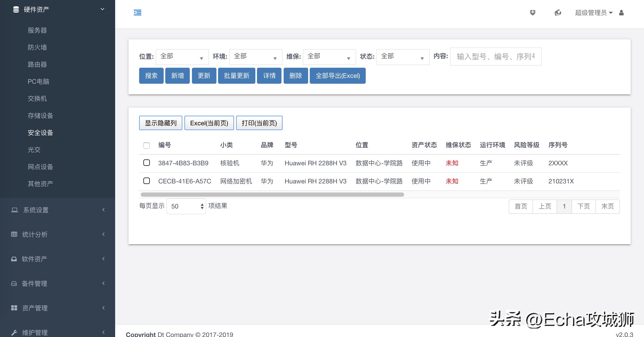Select 防火墙 in the sidebar menu

(x=37, y=47)
